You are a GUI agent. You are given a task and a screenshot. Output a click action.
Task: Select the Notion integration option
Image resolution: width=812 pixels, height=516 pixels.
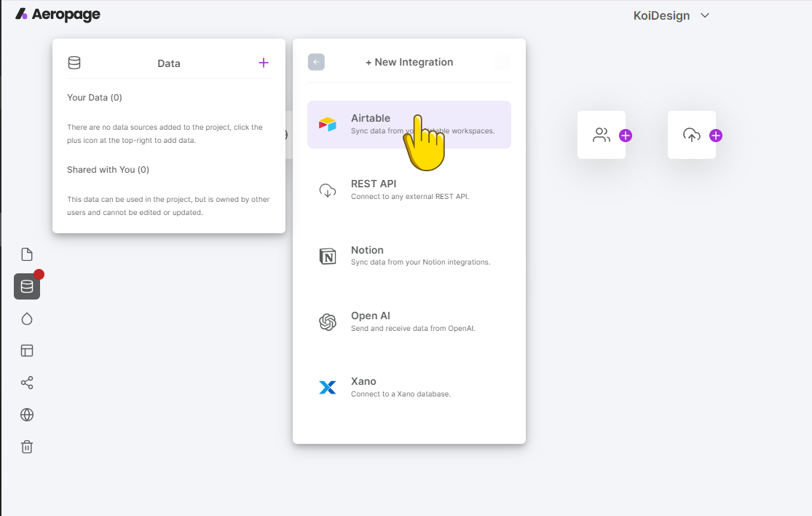pyautogui.click(x=409, y=256)
